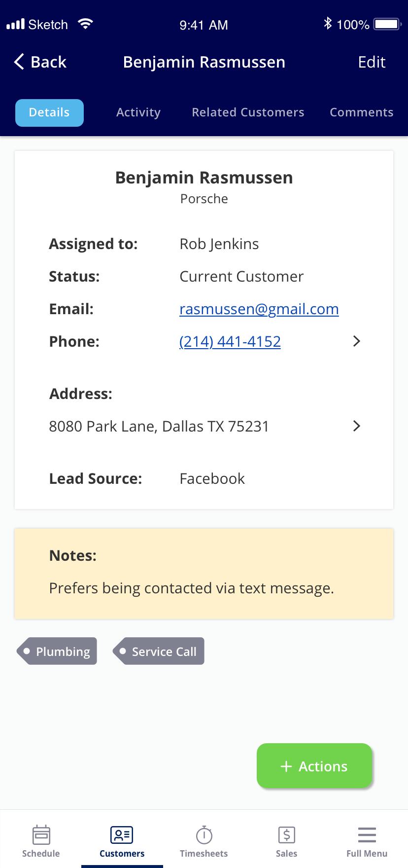Open the green Actions button
The height and width of the screenshot is (868, 408).
tap(314, 765)
